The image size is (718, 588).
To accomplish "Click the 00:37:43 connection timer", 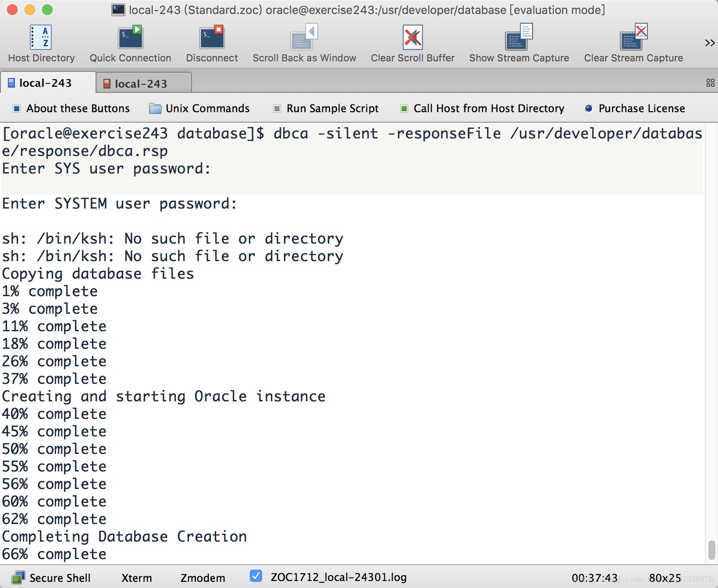I will tap(594, 578).
